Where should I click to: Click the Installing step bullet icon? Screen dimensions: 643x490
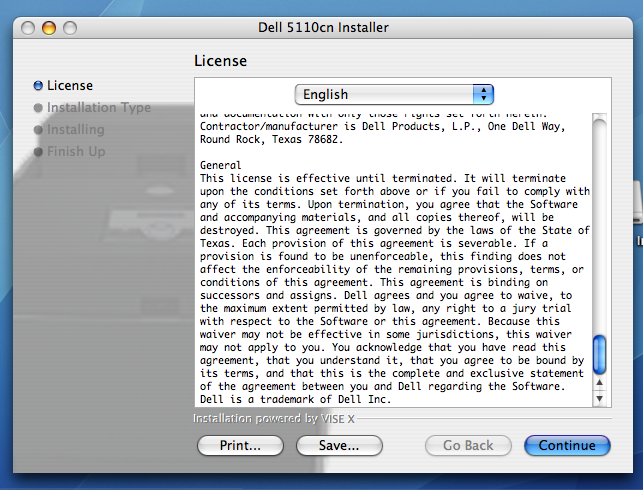pos(38,130)
